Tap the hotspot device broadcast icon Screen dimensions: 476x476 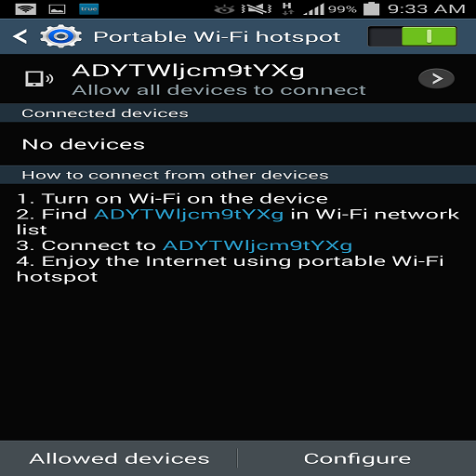pyautogui.click(x=39, y=78)
